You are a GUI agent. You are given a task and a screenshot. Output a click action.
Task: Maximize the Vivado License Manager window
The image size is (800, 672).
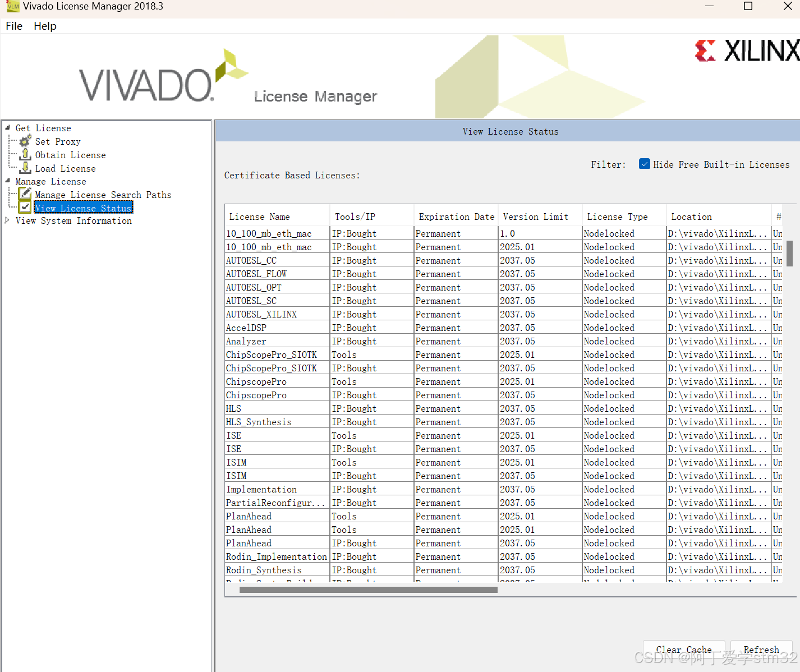click(748, 6)
